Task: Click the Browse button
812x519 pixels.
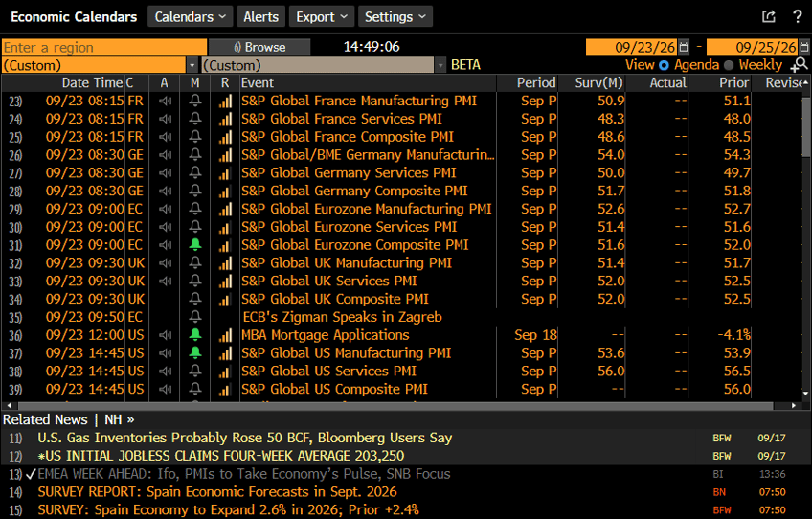Action: point(259,47)
